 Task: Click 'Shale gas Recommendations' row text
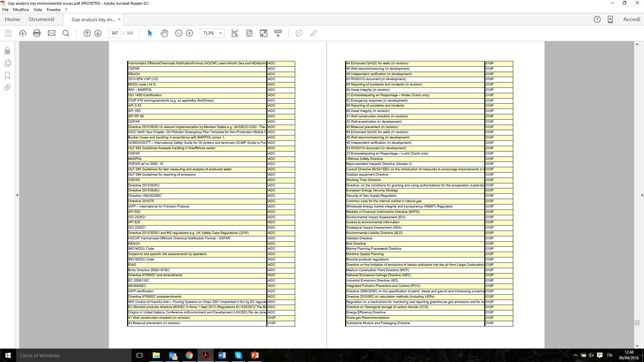[368, 318]
